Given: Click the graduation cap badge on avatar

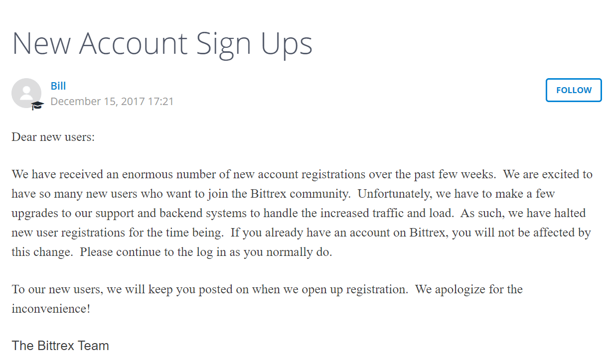Looking at the screenshot, I should coord(37,106).
